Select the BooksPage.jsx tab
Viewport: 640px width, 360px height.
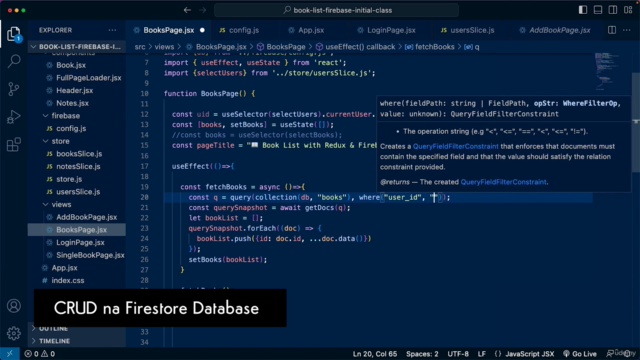(x=169, y=30)
